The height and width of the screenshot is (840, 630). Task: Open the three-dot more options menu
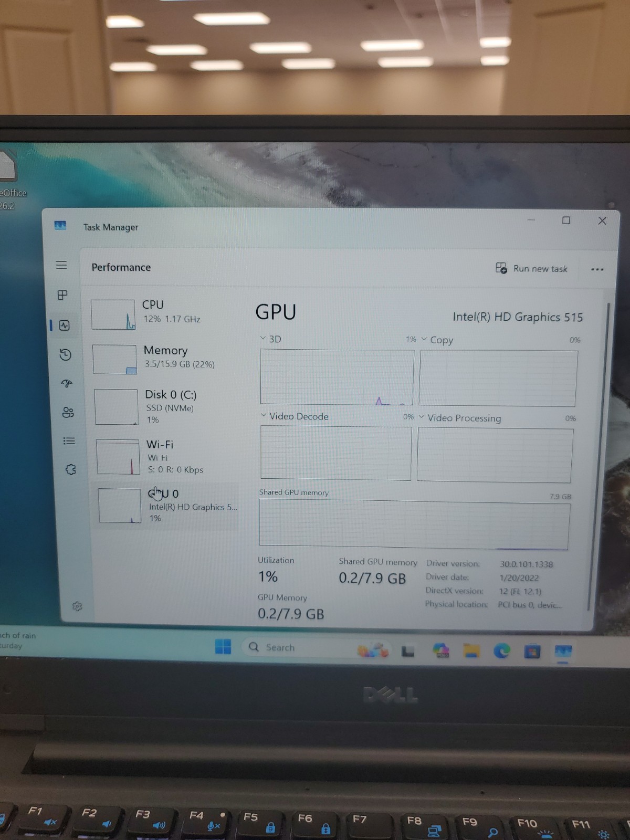click(597, 269)
